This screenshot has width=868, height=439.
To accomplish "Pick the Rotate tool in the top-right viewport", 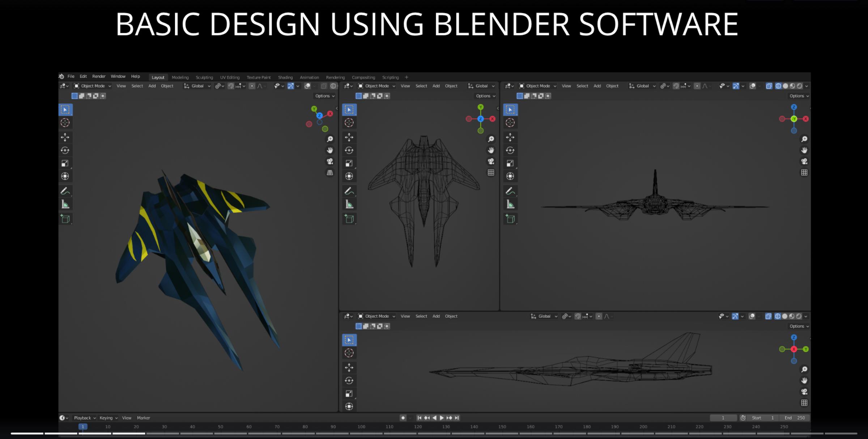I will tap(510, 150).
